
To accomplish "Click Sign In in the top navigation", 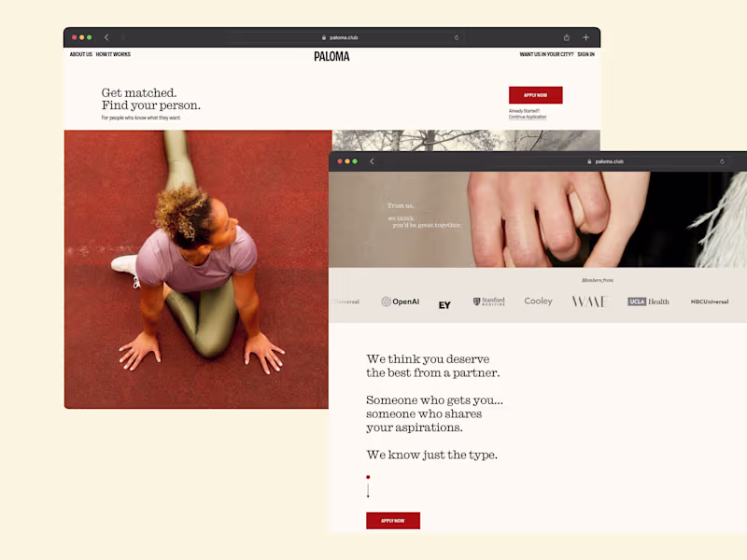I will point(586,54).
